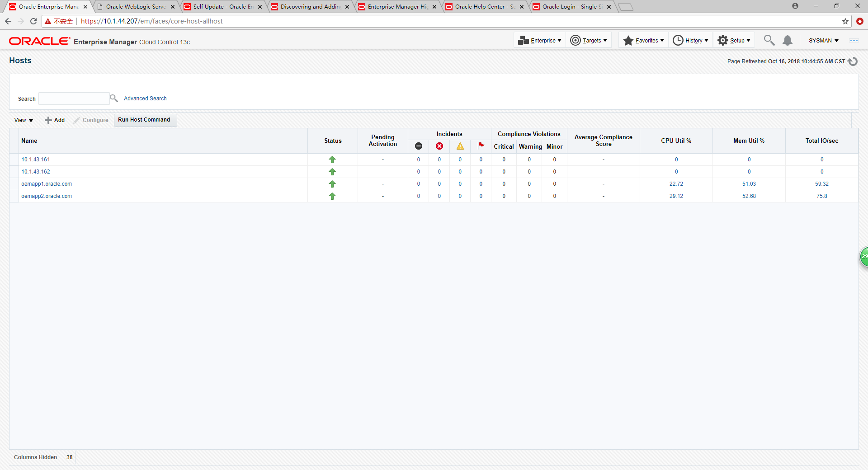Open the View dropdown in table toolbar
This screenshot has width=868, height=470.
tap(24, 120)
